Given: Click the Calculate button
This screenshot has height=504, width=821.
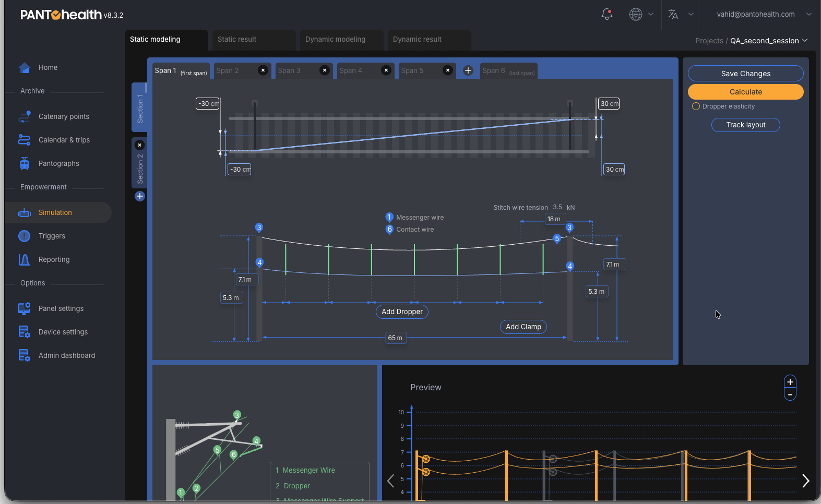Looking at the screenshot, I should click(x=746, y=92).
